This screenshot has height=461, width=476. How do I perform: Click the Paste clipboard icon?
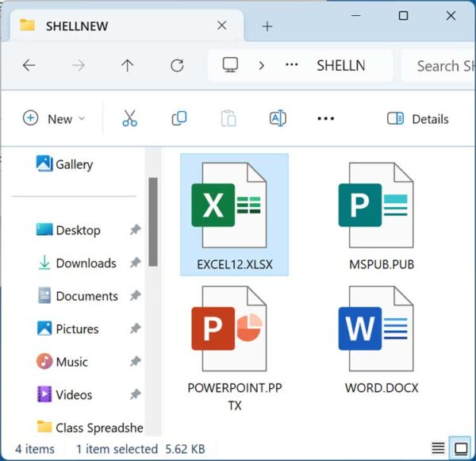[x=228, y=118]
